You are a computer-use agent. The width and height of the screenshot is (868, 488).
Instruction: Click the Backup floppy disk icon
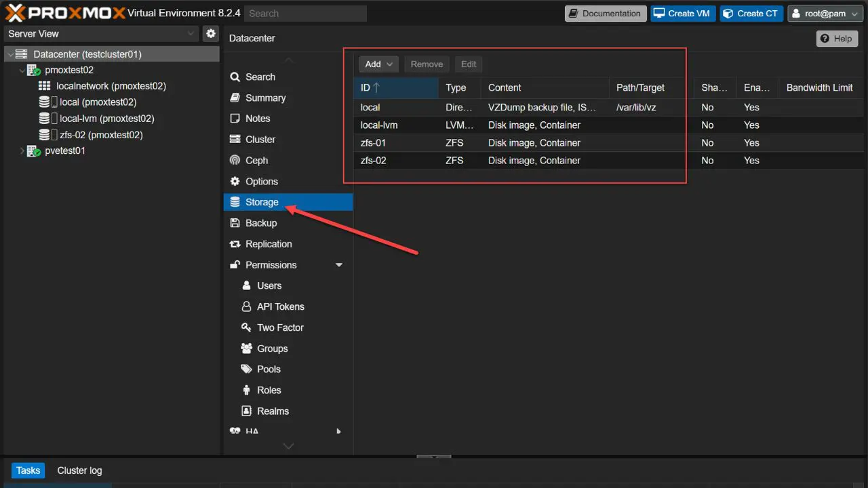click(235, 223)
